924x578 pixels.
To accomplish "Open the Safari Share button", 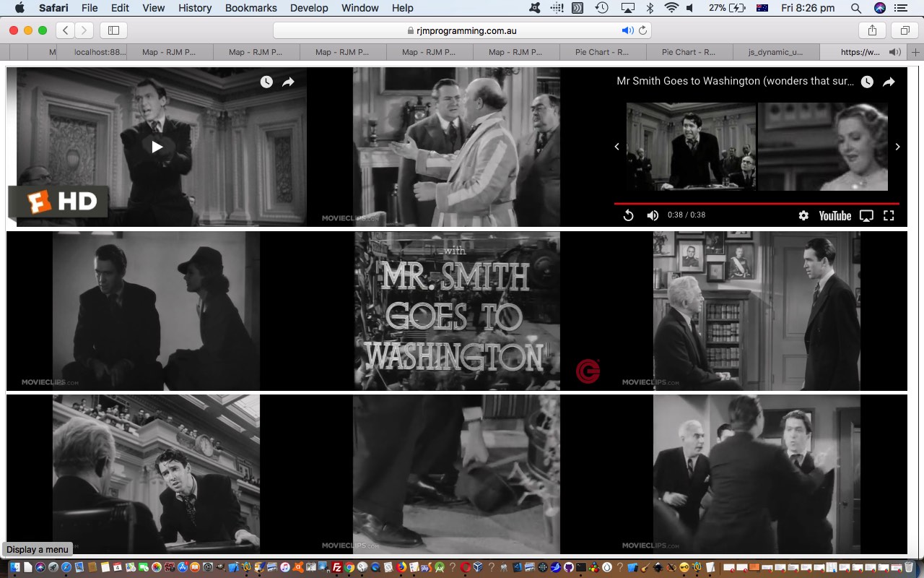I will pyautogui.click(x=872, y=30).
